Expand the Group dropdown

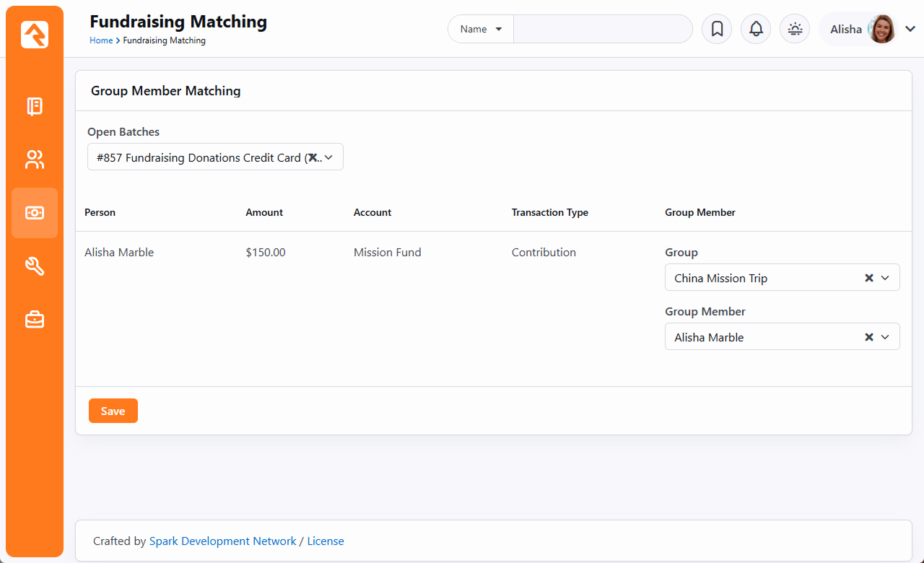point(886,278)
